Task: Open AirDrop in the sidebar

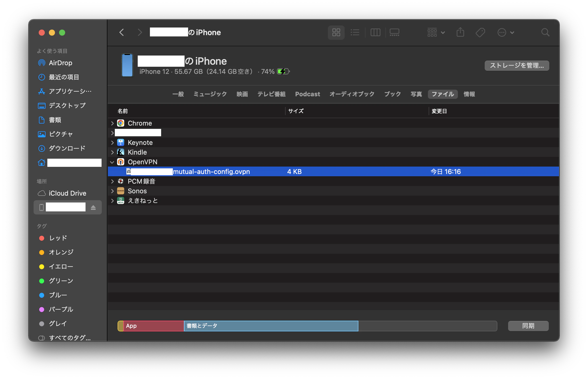Action: [x=55, y=63]
